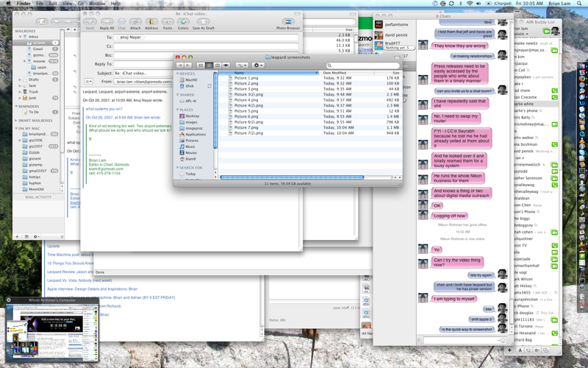Image resolution: width=588 pixels, height=368 pixels.
Task: Open the Edit menu
Action: coord(53,4)
